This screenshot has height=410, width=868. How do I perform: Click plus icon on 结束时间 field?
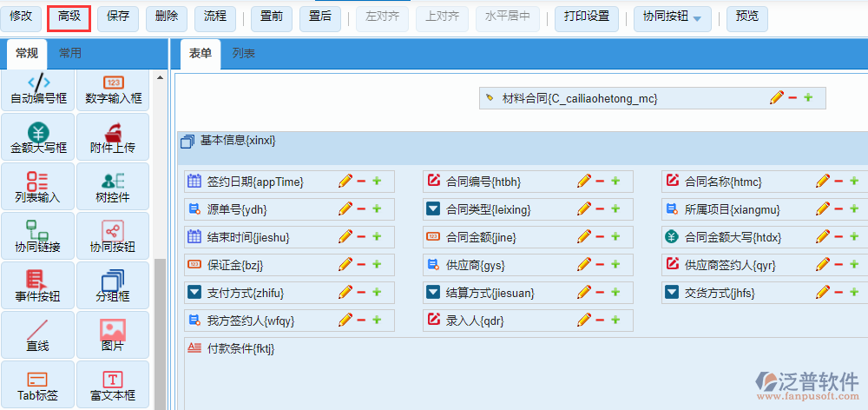377,236
